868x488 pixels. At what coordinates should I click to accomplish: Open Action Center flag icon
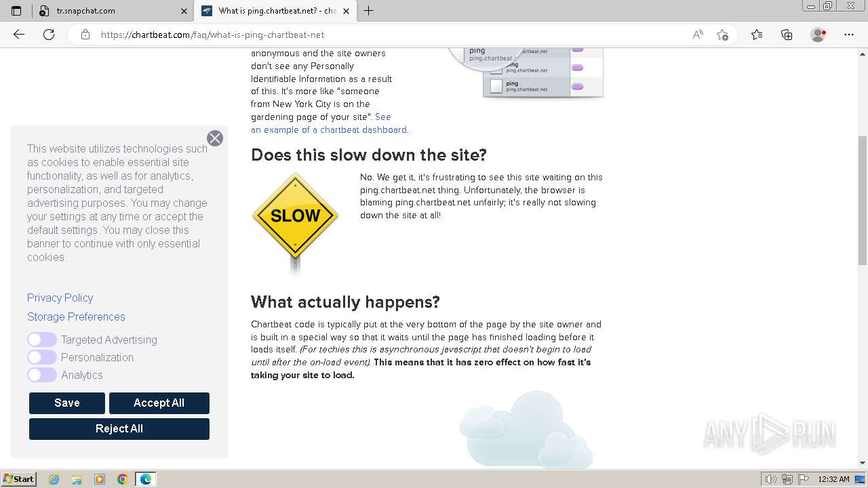[x=803, y=479]
